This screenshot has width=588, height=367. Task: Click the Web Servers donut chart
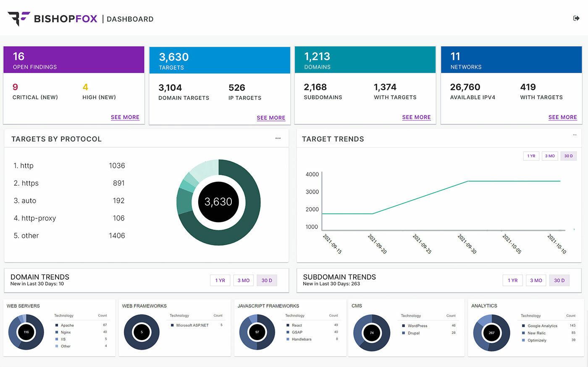tap(26, 332)
